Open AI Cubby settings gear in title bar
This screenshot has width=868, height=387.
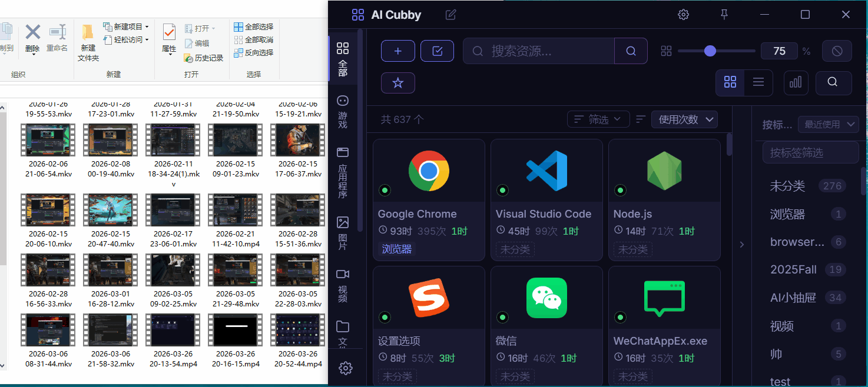(x=683, y=15)
